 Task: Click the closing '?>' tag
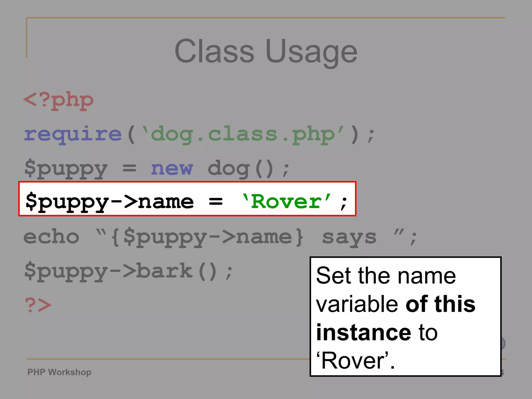pyautogui.click(x=38, y=304)
